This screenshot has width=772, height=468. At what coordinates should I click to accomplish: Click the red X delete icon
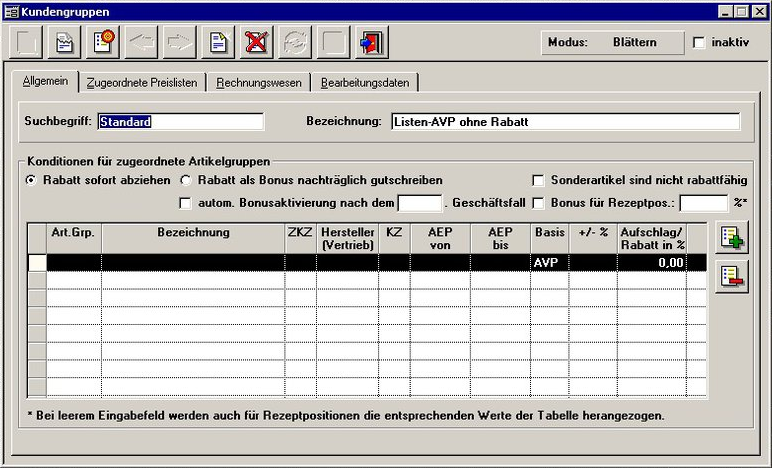click(x=254, y=43)
